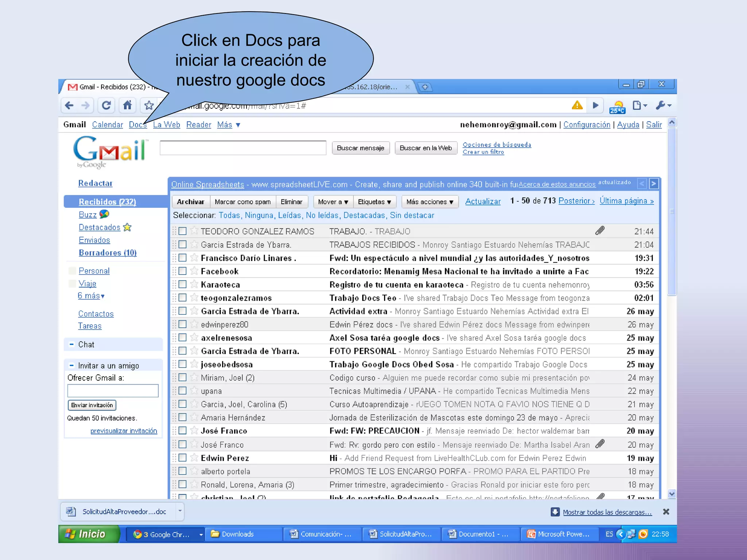The width and height of the screenshot is (747, 560).
Task: Click the Ofrecer Gmail a input field
Action: coord(113,391)
